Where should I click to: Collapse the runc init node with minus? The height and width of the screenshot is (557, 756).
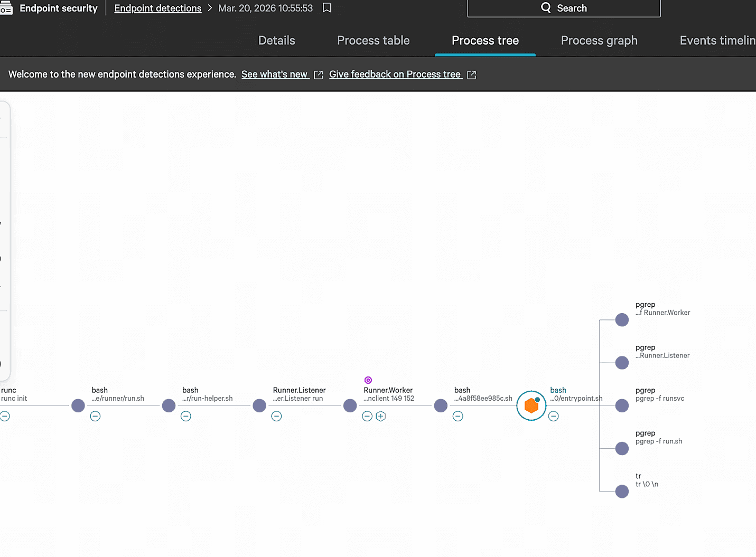5,416
